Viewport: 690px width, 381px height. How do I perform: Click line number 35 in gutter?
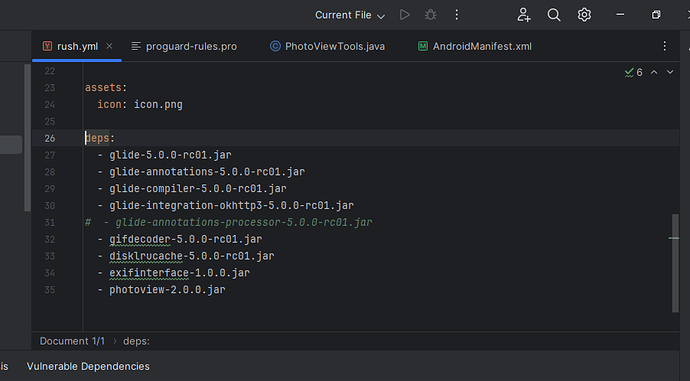[50, 289]
